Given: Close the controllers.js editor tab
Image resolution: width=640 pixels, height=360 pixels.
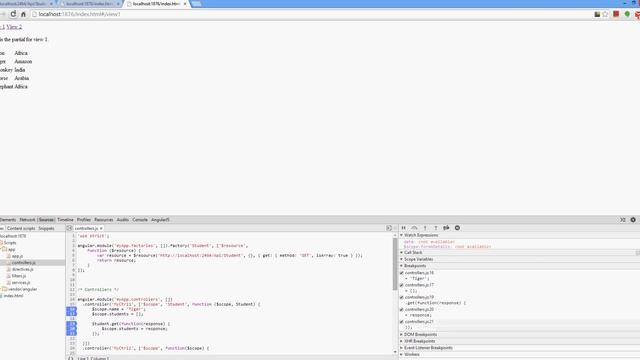Looking at the screenshot, I should 101,229.
